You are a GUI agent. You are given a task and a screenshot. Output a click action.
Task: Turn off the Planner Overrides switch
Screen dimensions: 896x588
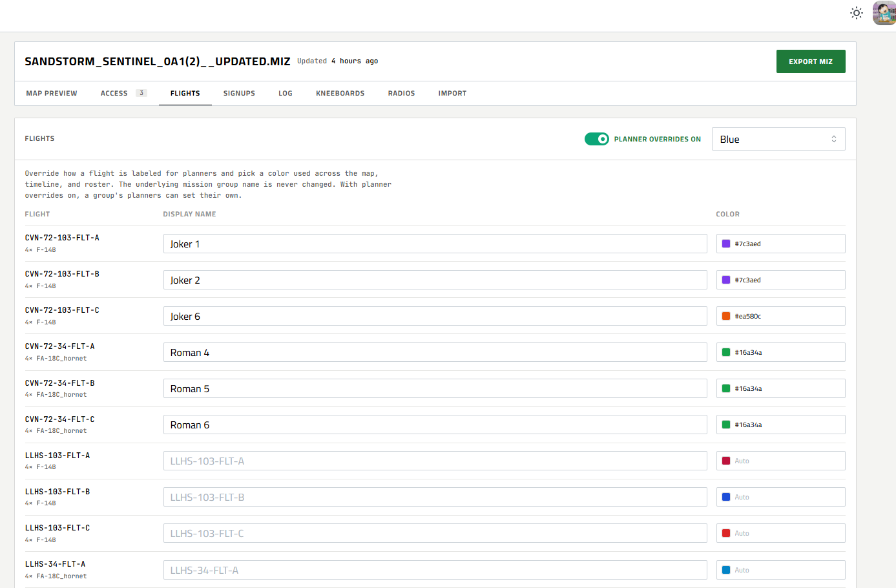(x=597, y=139)
